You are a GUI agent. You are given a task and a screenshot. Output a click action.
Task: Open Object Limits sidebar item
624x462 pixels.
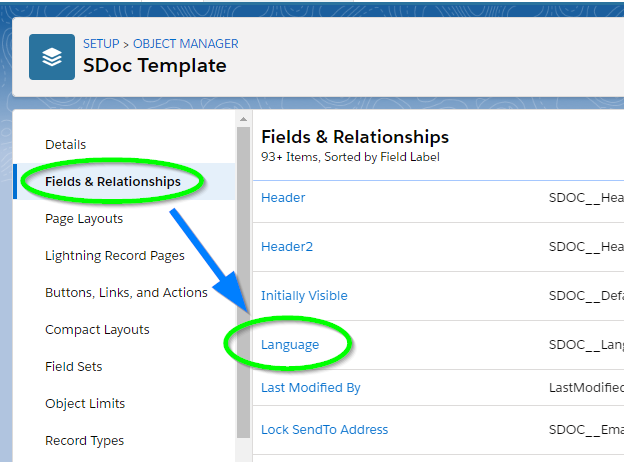tap(85, 404)
